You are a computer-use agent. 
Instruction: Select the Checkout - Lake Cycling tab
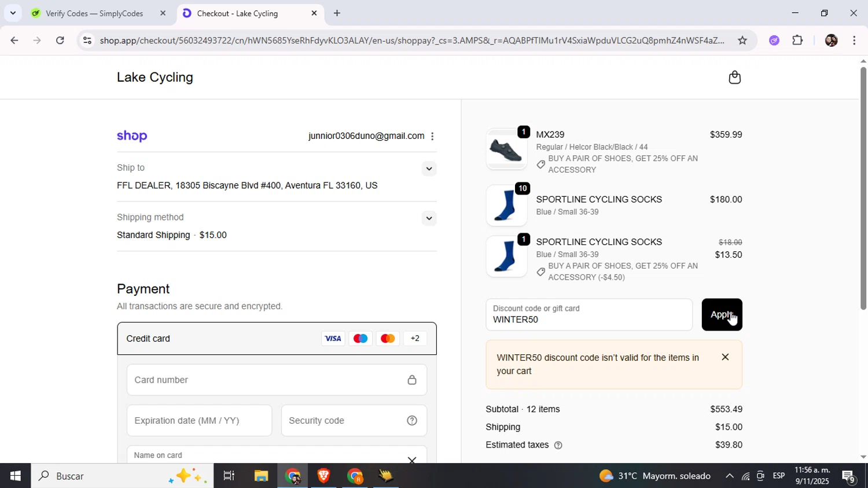coord(237,13)
